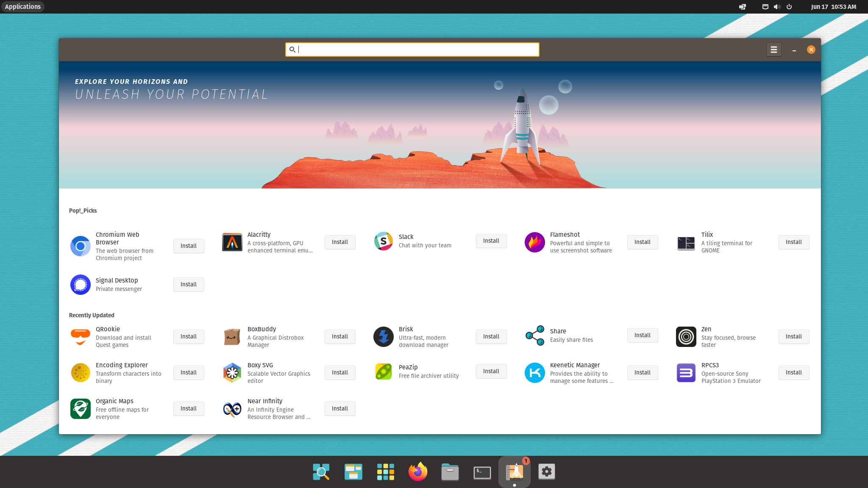
Task: Open the Organic Maps title text
Action: (x=114, y=401)
